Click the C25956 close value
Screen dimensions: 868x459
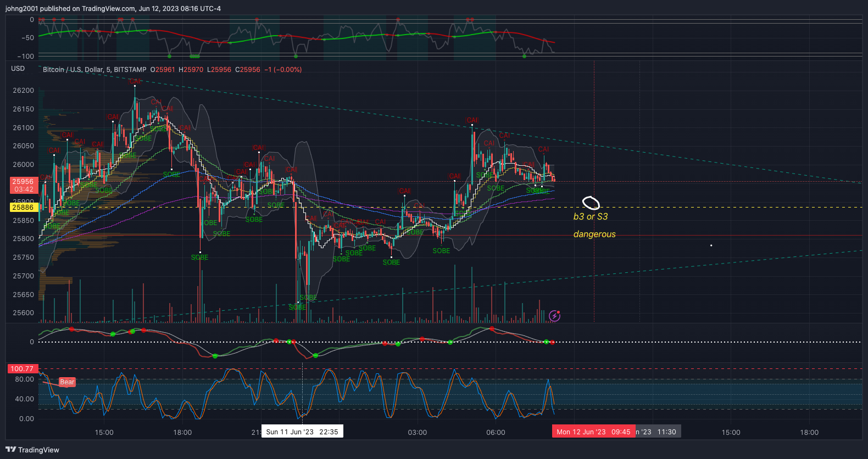[248, 70]
